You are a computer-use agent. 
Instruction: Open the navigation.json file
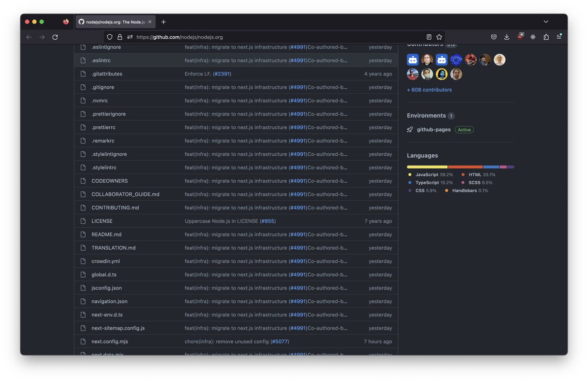click(x=109, y=302)
